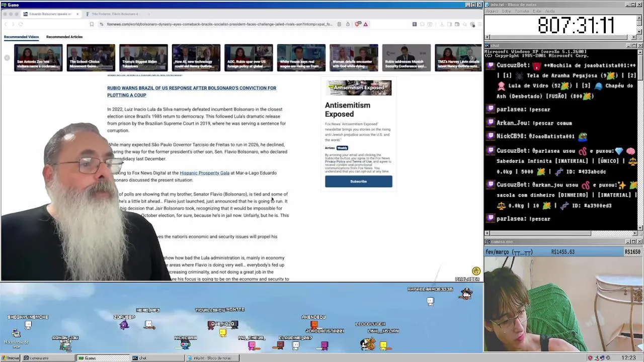Open the Hispanic Prosperity Gala link

[x=204, y=173]
